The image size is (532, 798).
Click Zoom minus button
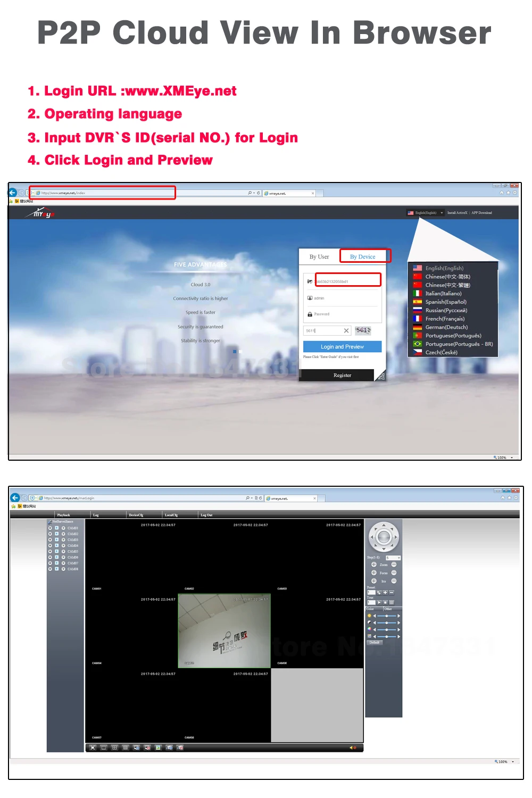pos(394,564)
